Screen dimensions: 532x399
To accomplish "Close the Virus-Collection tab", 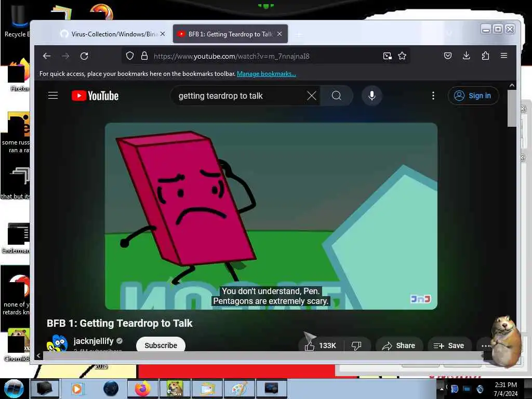I will pyautogui.click(x=163, y=34).
